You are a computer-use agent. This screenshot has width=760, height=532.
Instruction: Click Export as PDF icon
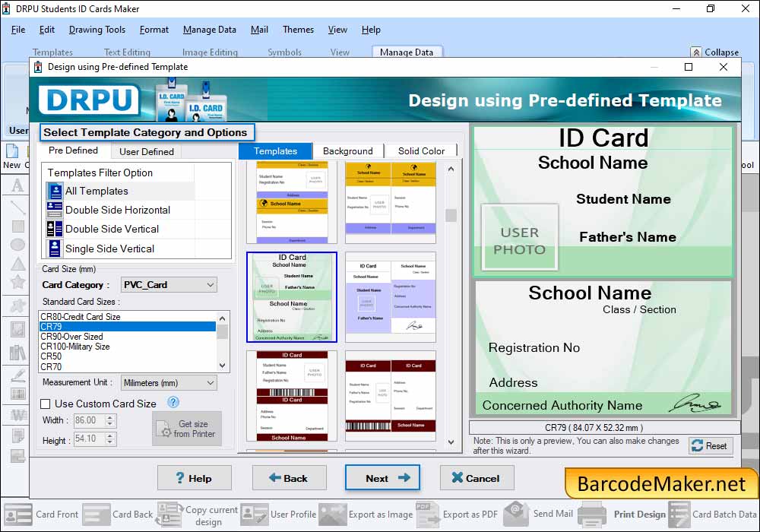pyautogui.click(x=428, y=515)
